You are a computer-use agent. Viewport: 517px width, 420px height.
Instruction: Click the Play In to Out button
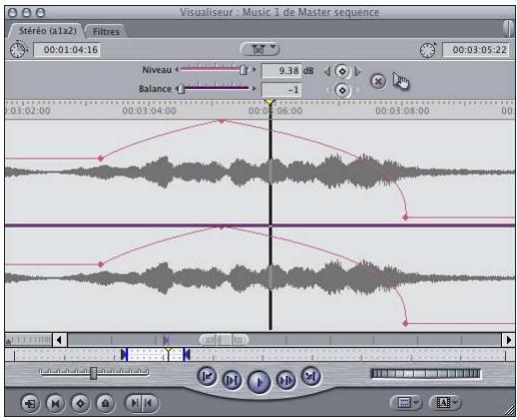pyautogui.click(x=232, y=380)
